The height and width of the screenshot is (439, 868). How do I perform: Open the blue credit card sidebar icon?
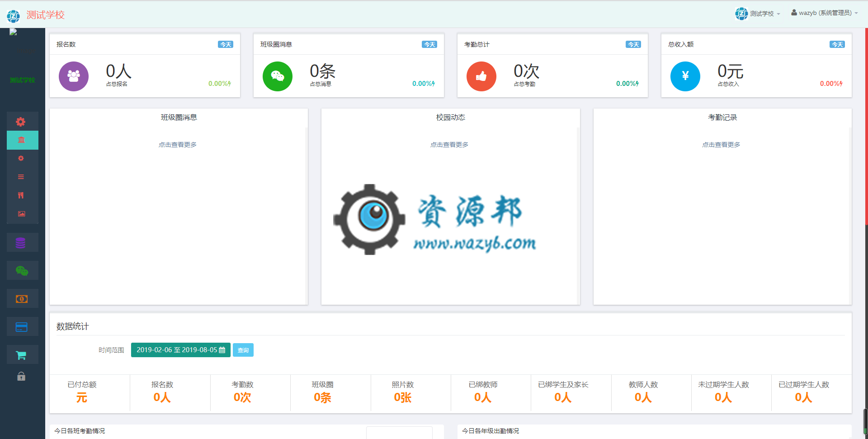(x=22, y=327)
